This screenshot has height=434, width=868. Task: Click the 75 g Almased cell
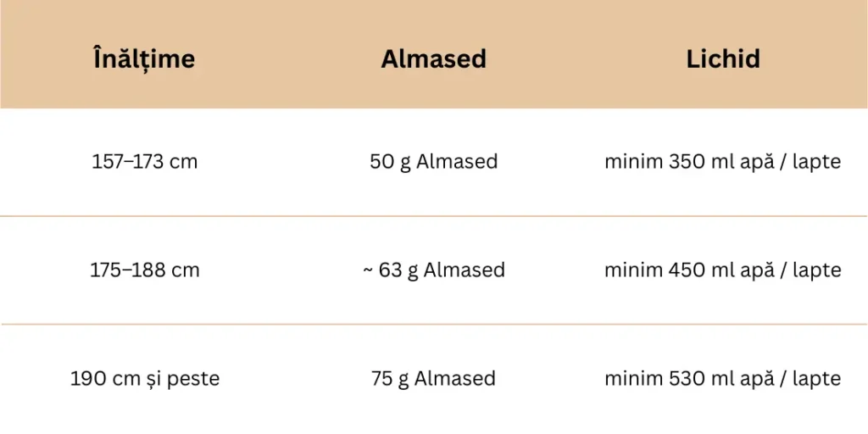point(433,378)
